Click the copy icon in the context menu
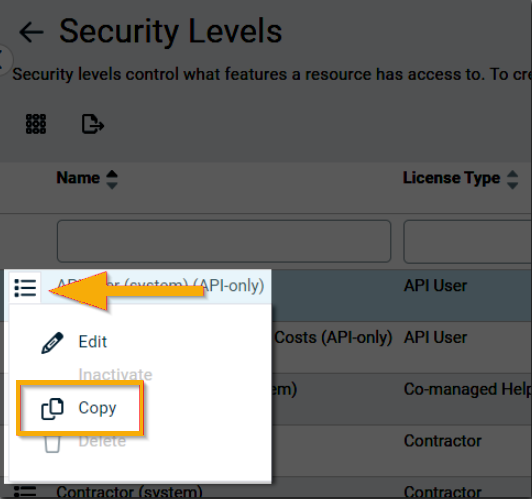 tap(52, 409)
